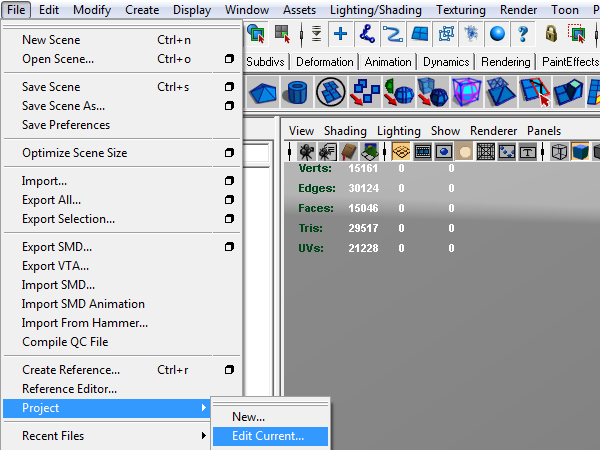Open Optimize Scene Size options box

coord(229,153)
